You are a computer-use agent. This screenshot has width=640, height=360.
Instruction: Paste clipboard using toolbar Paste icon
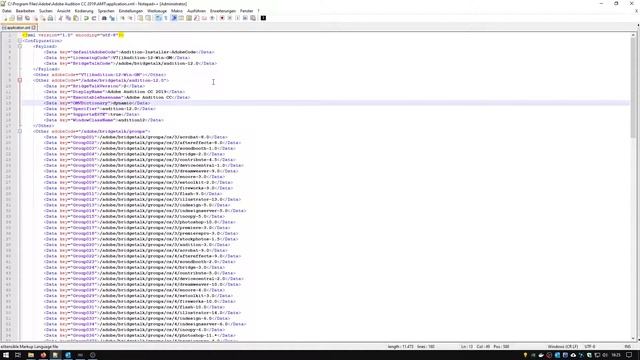coord(76,18)
